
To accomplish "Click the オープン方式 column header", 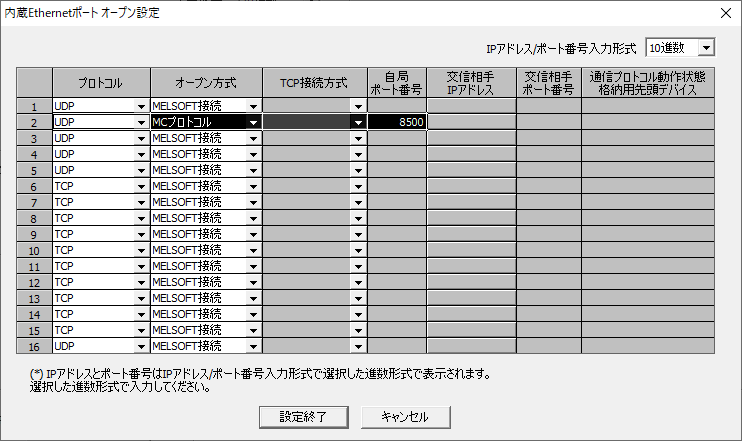I will tap(206, 83).
